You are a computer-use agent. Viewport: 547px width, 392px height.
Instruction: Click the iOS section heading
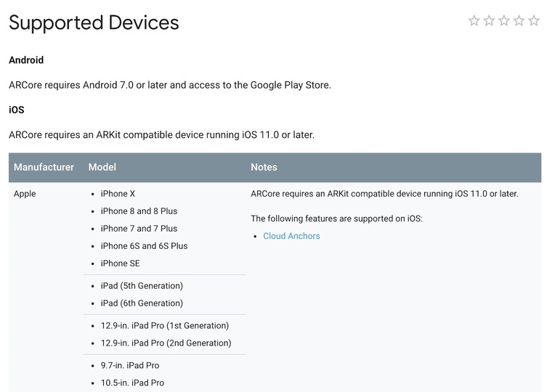[17, 110]
